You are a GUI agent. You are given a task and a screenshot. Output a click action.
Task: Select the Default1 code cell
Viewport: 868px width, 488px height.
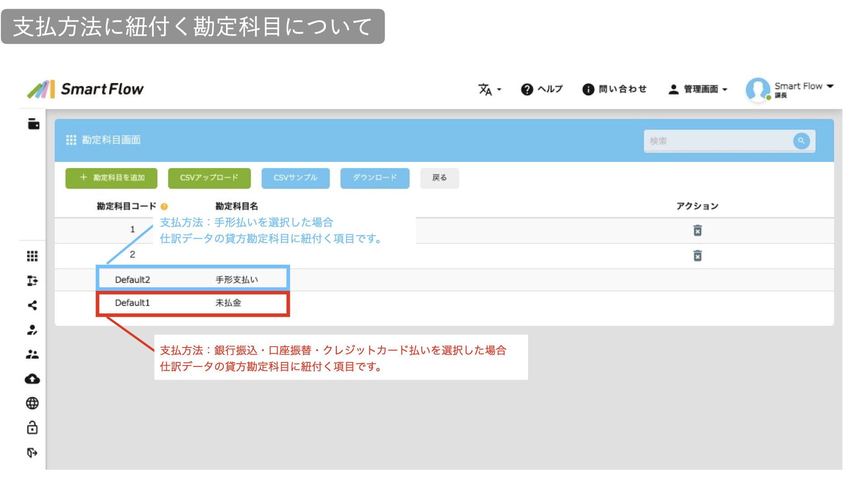pos(132,303)
